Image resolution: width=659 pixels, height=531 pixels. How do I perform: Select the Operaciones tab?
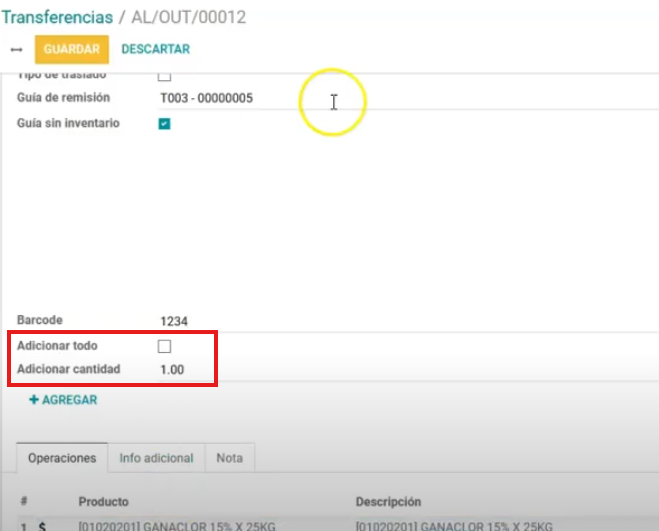[62, 458]
